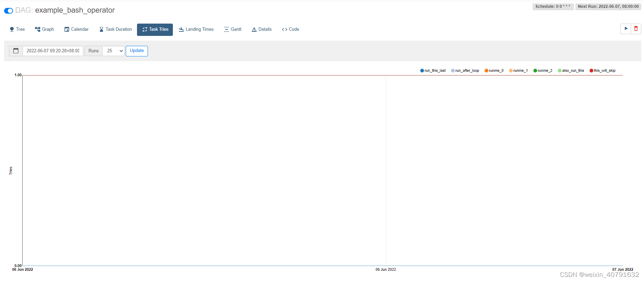Screen dimensions: 644x281
Task: Click the Runs label beside the dropdown
Action: pos(94,51)
